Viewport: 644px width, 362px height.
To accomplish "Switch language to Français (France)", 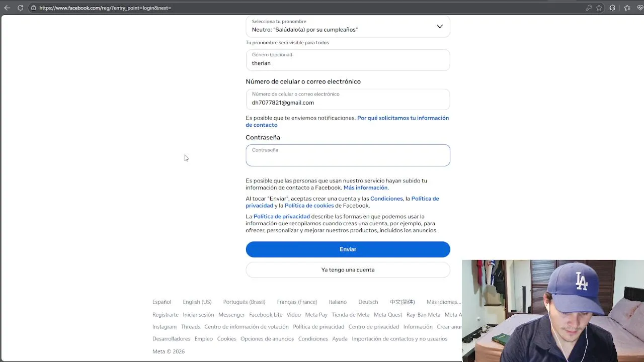I will pos(297,302).
